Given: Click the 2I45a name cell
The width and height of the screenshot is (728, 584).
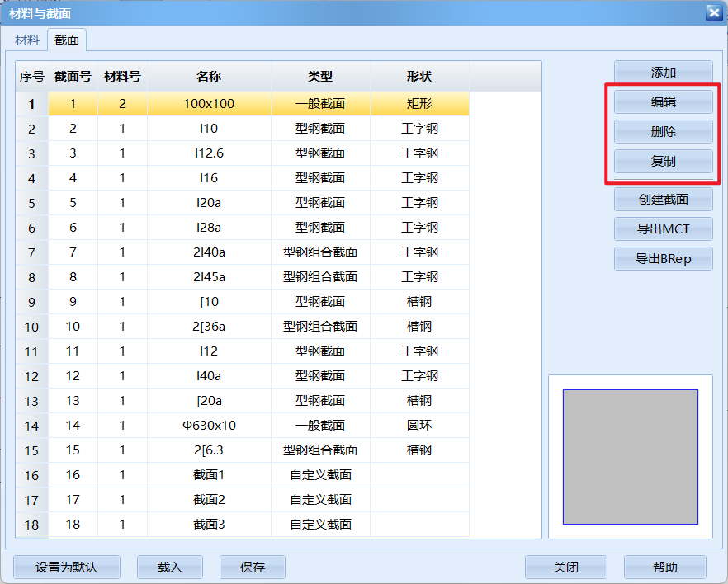Looking at the screenshot, I should tap(209, 277).
